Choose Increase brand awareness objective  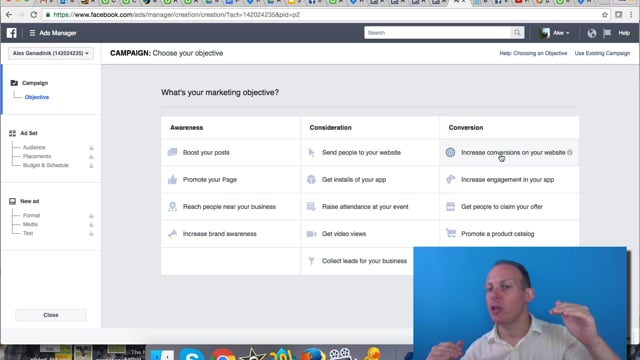tap(231, 234)
